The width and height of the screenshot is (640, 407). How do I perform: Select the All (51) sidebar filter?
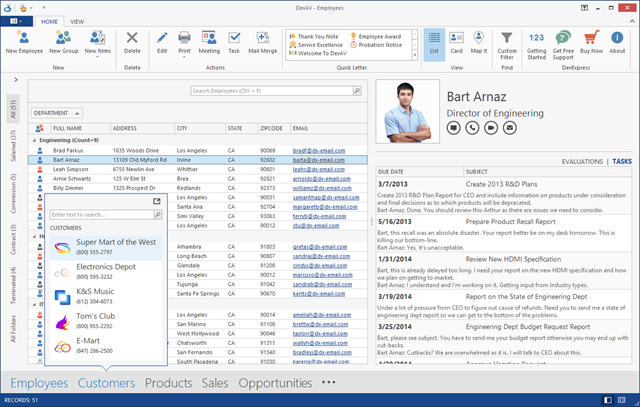coord(13,109)
